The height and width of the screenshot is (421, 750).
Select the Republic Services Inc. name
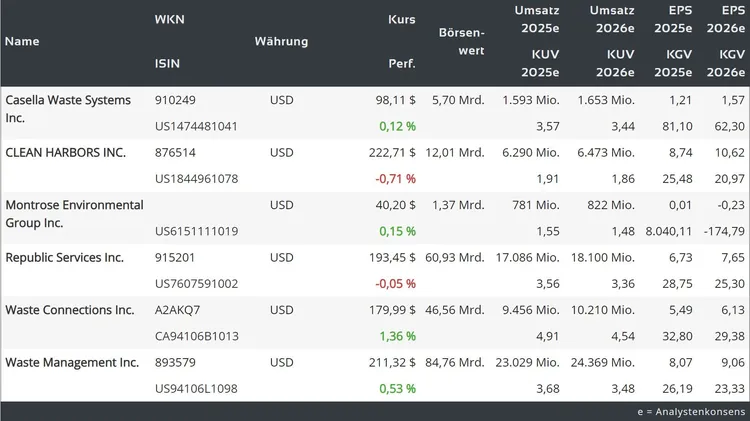pos(65,257)
